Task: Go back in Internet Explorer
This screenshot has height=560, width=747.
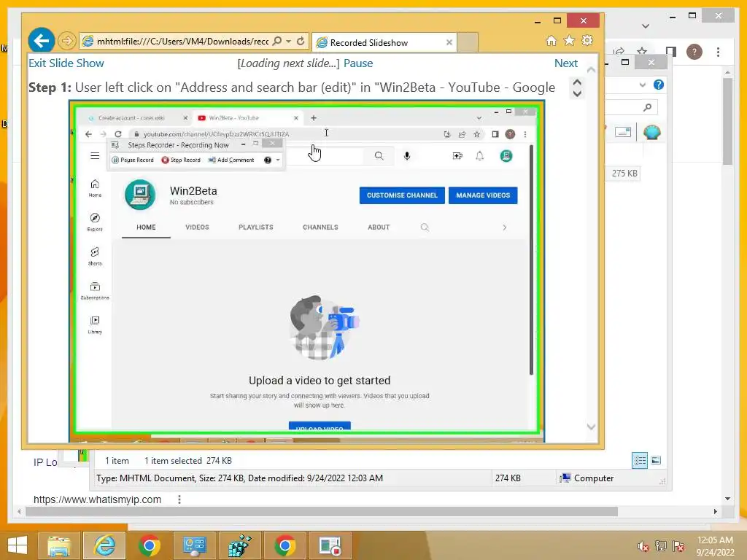Action: (x=41, y=41)
